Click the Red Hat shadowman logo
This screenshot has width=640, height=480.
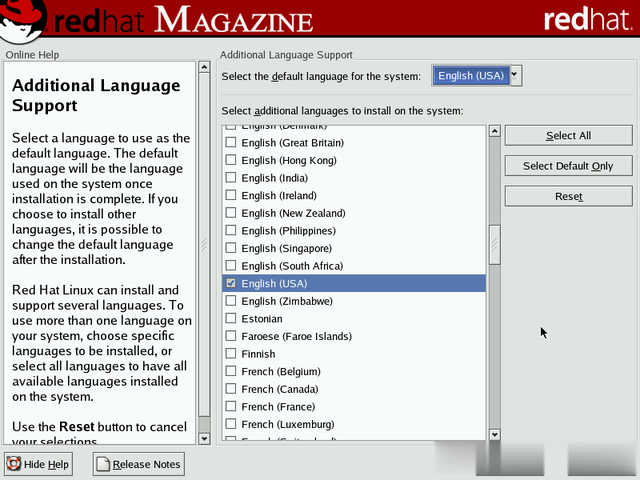coord(21,20)
